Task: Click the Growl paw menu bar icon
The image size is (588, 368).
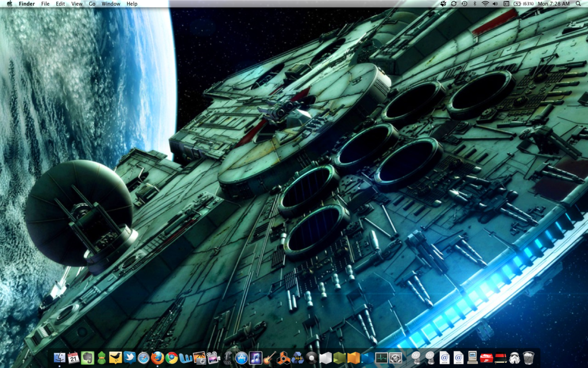Action: (x=444, y=4)
